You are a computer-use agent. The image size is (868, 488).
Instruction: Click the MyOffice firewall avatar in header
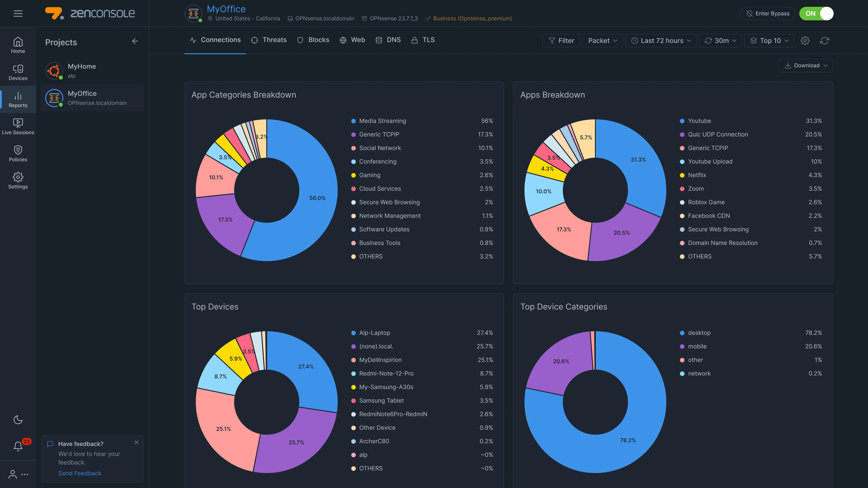pyautogui.click(x=193, y=13)
